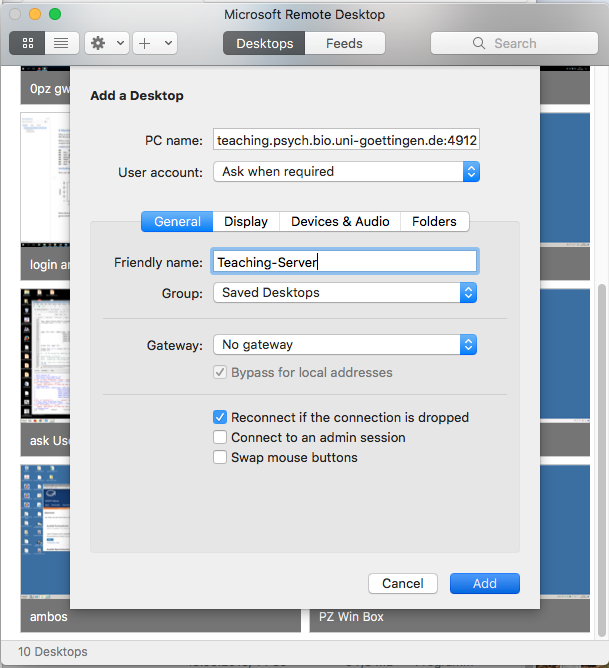The width and height of the screenshot is (609, 668).
Task: Maximize window with the green button
Action: (55, 14)
